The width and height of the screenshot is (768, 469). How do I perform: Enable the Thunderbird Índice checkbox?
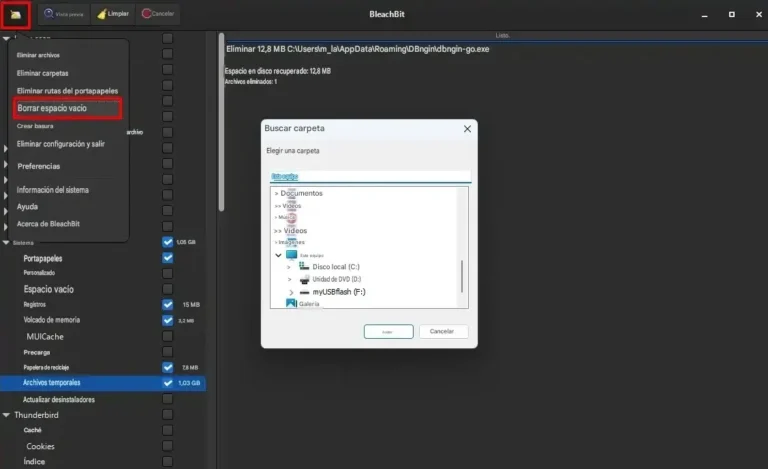tap(168, 461)
